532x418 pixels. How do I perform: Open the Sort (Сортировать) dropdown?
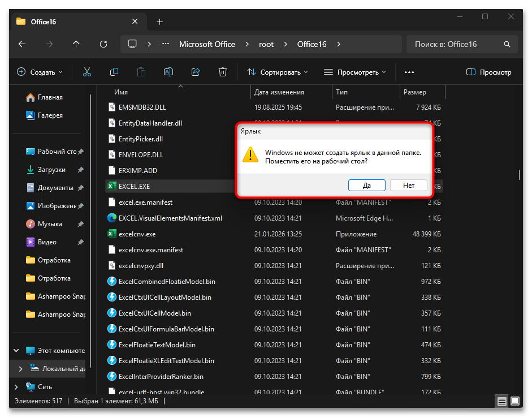pyautogui.click(x=278, y=72)
